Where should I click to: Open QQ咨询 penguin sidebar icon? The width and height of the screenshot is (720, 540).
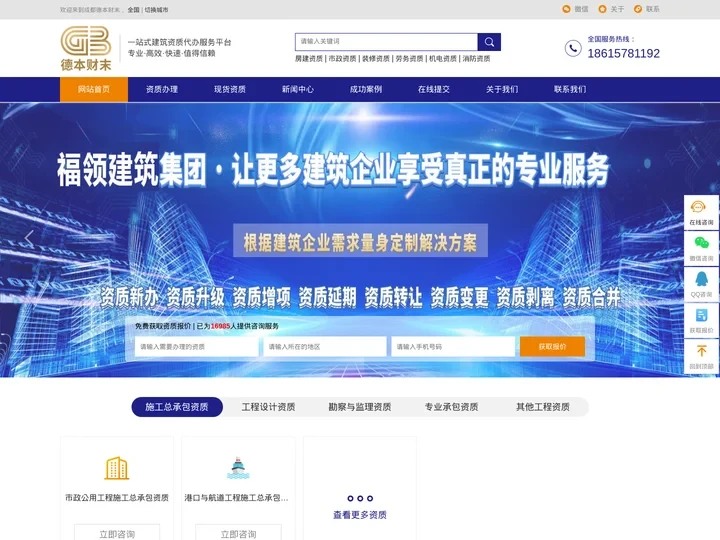coord(701,279)
